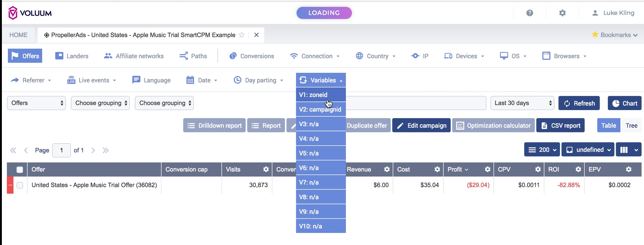This screenshot has height=245, width=644.
Task: Go to the first page arrow
Action: pyautogui.click(x=13, y=150)
